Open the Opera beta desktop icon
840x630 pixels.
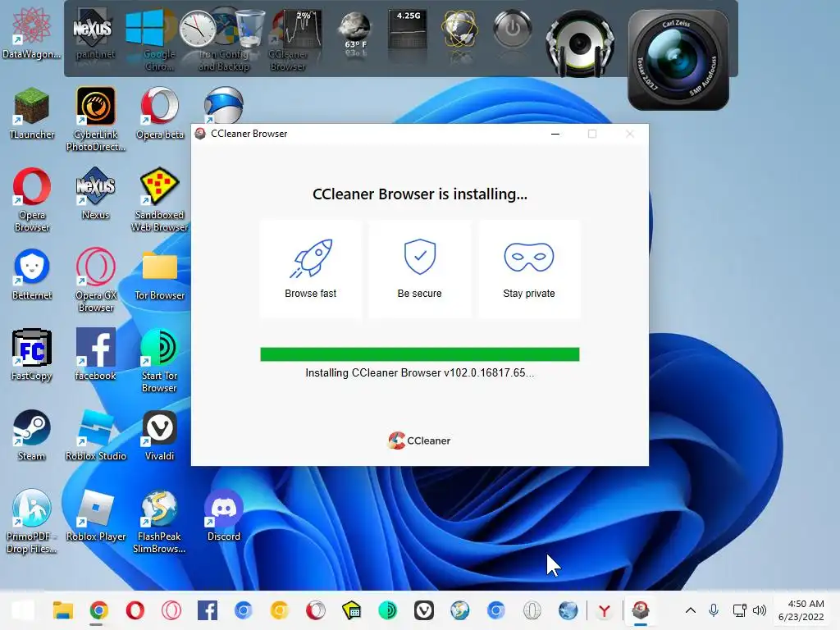pos(160,113)
